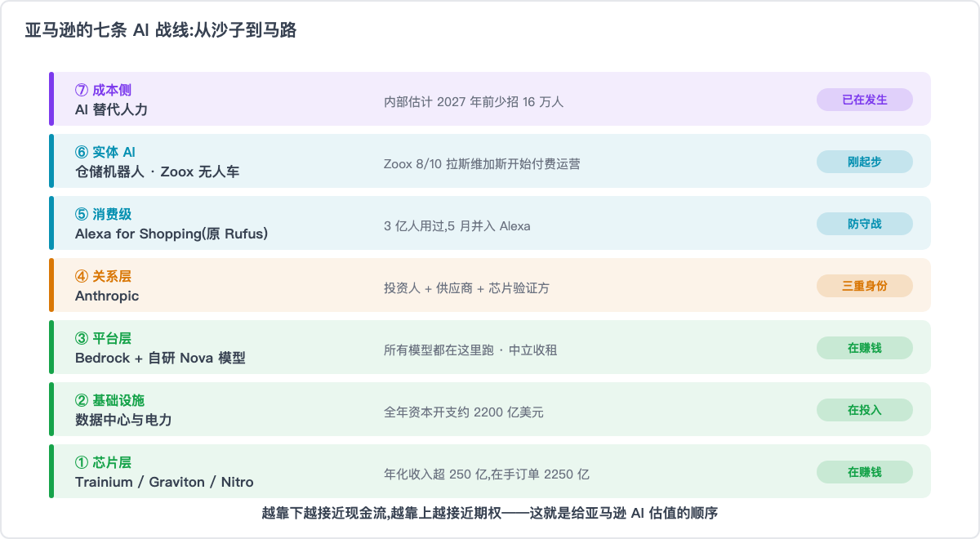Viewport: 980px width, 539px height.
Task: Click the ⑤ 消费级 heading
Action: point(103,214)
